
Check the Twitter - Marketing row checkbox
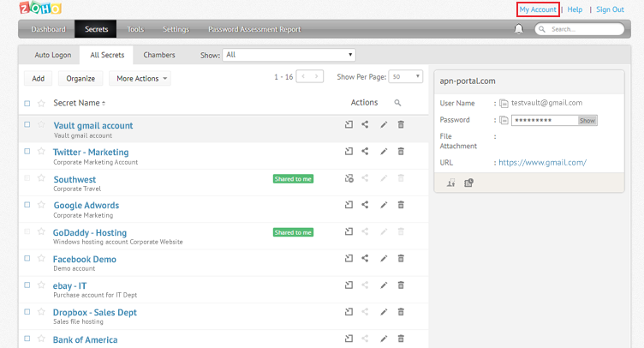coord(27,152)
